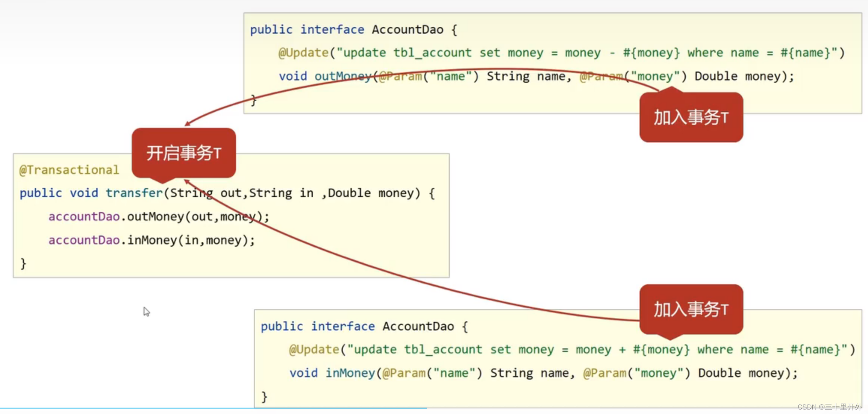The height and width of the screenshot is (414, 868).
Task: Click void inMoney method declaration
Action: 350,373
